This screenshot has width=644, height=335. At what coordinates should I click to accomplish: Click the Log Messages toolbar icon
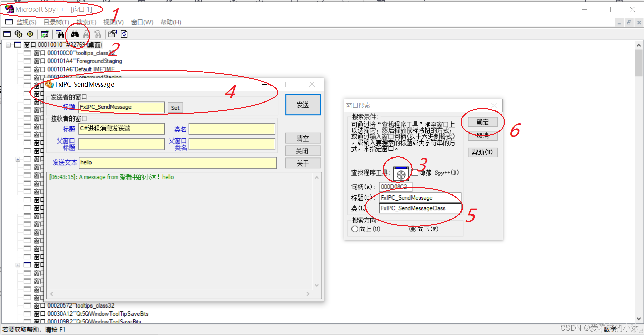tap(44, 34)
